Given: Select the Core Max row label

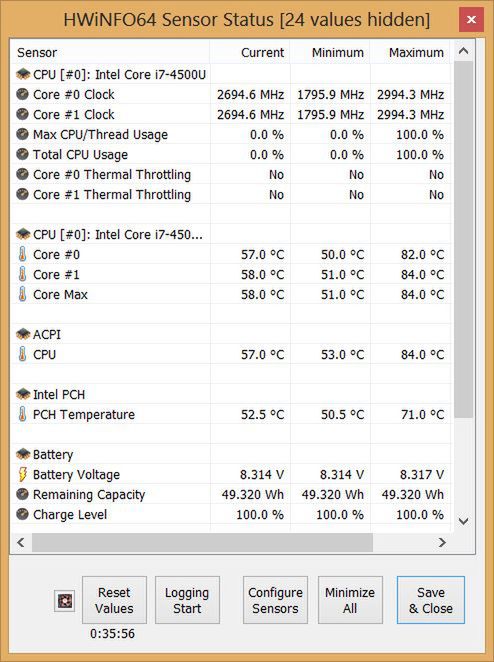Looking at the screenshot, I should [60, 294].
